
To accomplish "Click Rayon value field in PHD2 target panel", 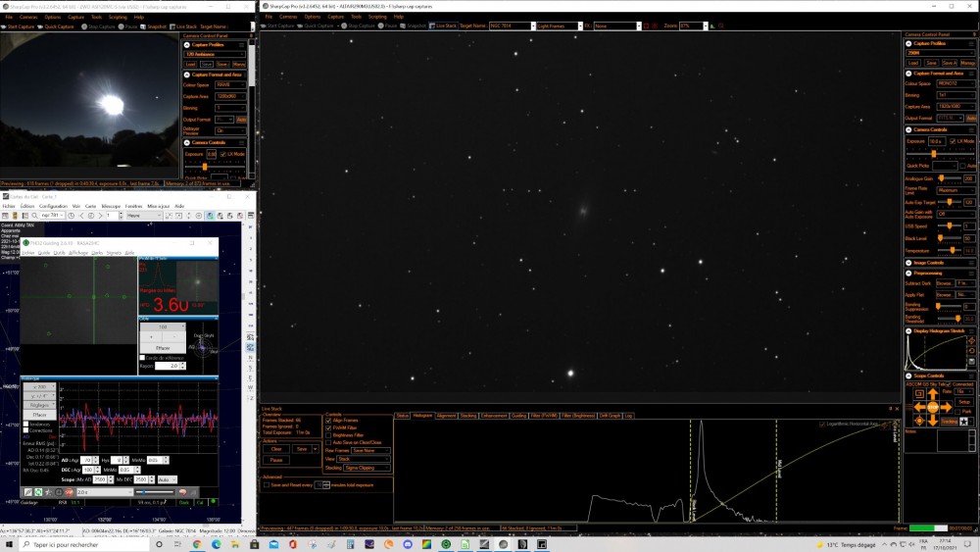I will [x=167, y=365].
